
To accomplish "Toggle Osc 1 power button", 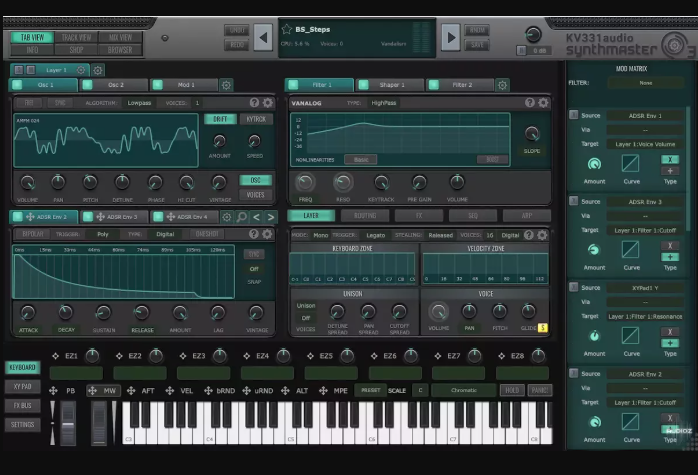I will point(17,85).
